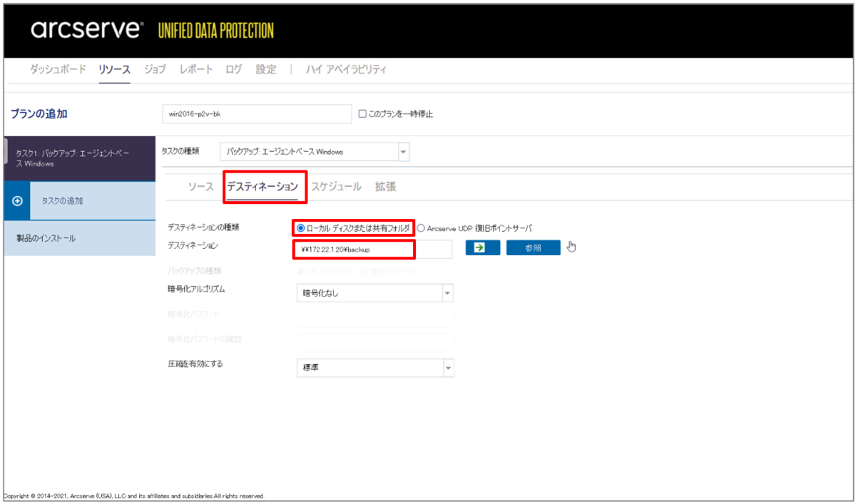Open the ハイ アベイラビリティ menu
856x504 pixels.
346,70
